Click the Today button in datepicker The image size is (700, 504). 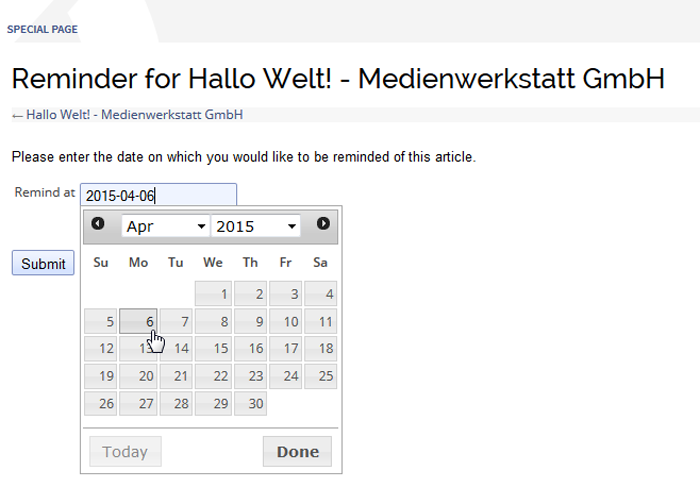pyautogui.click(x=125, y=452)
